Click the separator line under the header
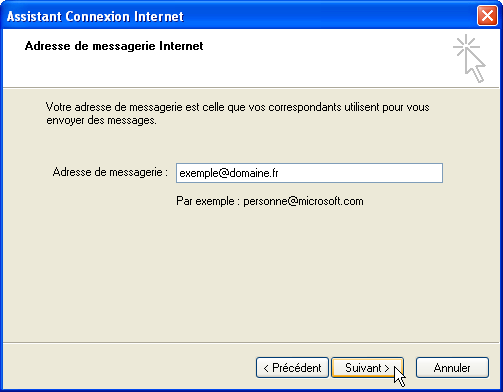Image resolution: width=503 pixels, height=392 pixels. [x=251, y=88]
